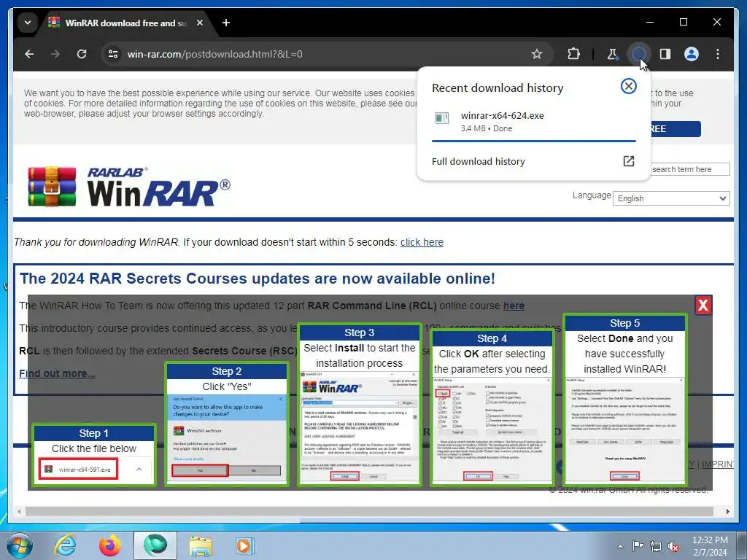Open the Chrome profile avatar
This screenshot has height=560, width=747.
coord(692,54)
